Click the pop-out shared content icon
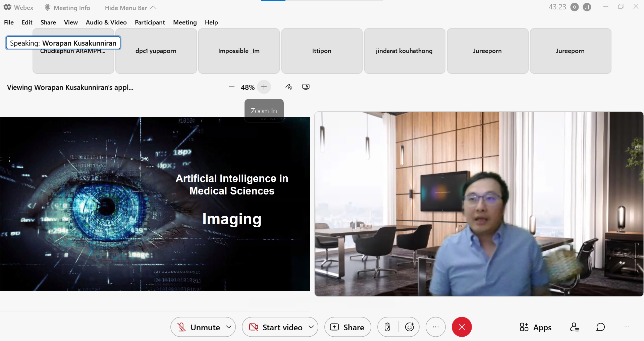644x341 pixels. tap(306, 87)
